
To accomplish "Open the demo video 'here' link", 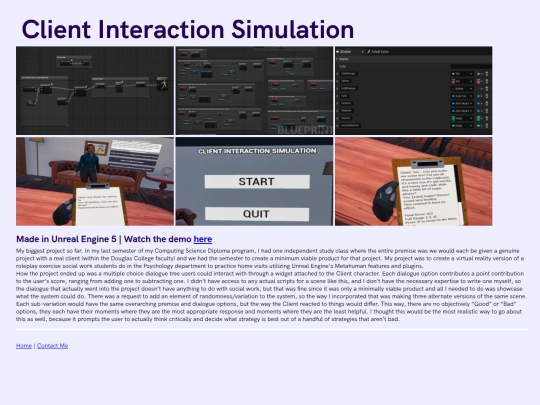I will point(202,239).
